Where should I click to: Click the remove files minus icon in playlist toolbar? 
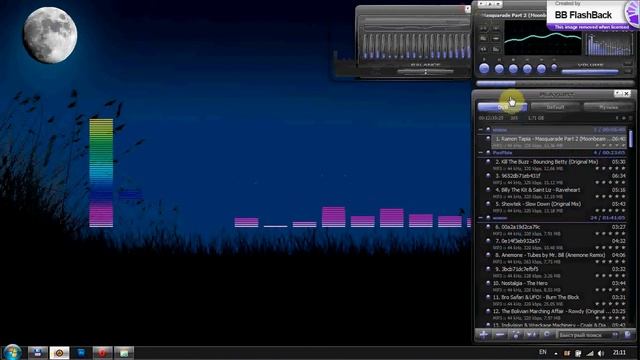500,335
